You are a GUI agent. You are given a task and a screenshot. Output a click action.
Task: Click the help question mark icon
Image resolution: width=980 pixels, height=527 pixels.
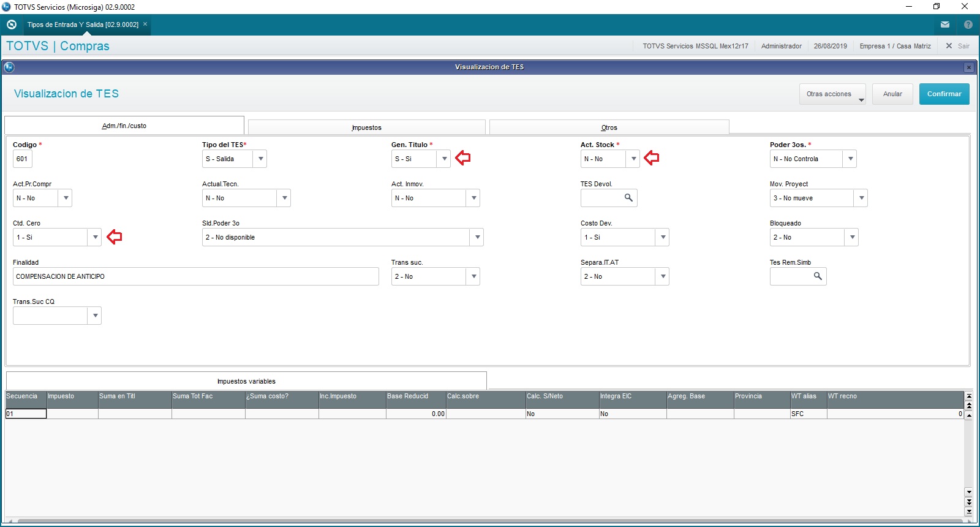(x=968, y=25)
